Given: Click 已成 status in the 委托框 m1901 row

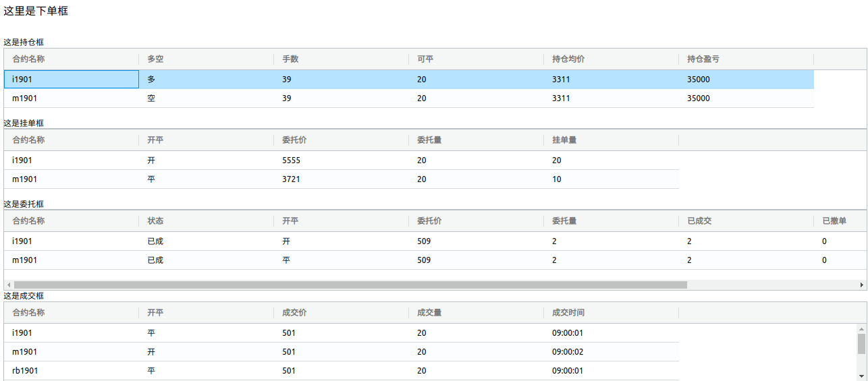Looking at the screenshot, I should coord(207,260).
